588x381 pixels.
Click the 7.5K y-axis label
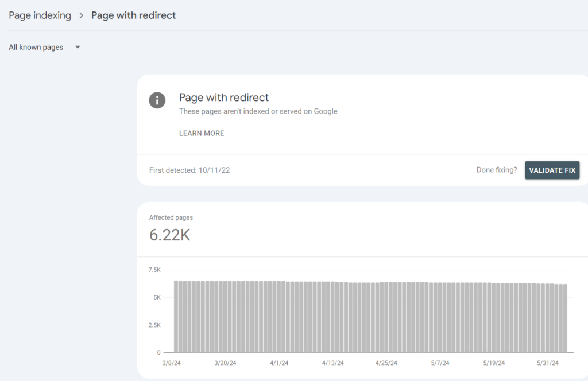coord(154,270)
